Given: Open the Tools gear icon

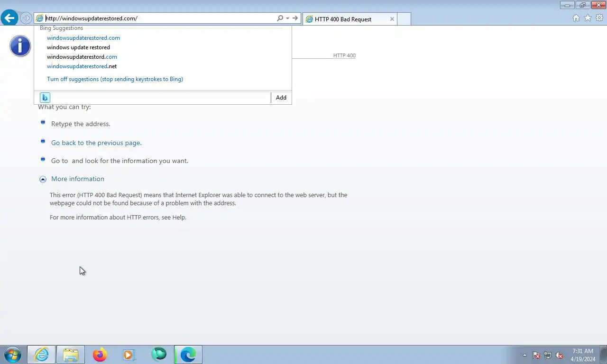Looking at the screenshot, I should click(x=599, y=18).
